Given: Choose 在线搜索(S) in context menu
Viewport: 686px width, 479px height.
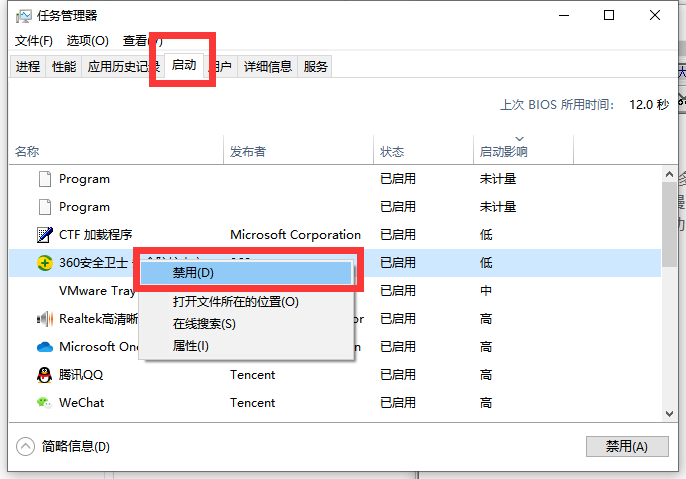Looking at the screenshot, I should 204,324.
